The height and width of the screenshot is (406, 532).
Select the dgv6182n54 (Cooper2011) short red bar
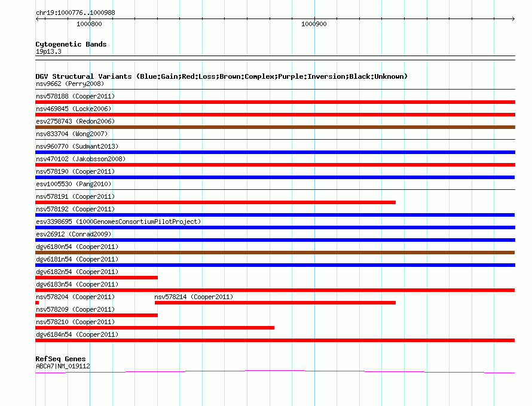click(96, 278)
